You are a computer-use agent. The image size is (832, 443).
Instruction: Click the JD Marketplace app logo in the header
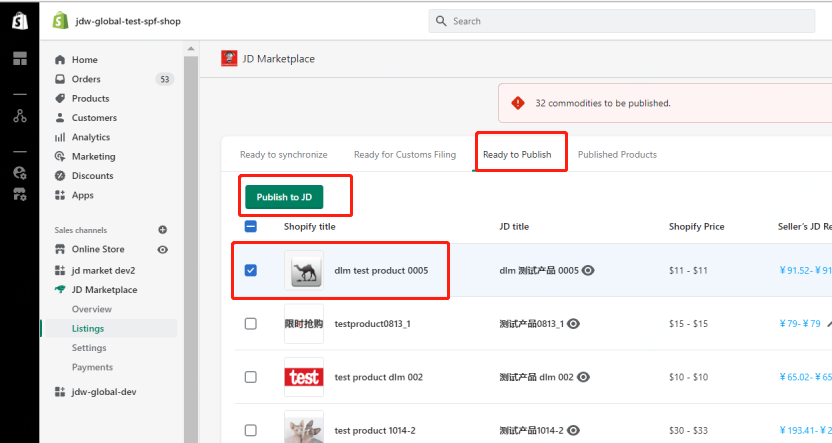pos(229,58)
